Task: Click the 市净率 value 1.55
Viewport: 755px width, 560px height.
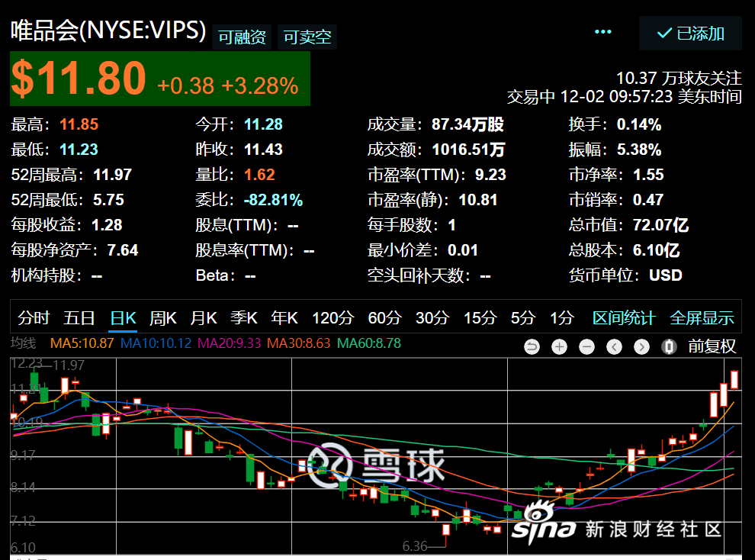Action: [648, 174]
